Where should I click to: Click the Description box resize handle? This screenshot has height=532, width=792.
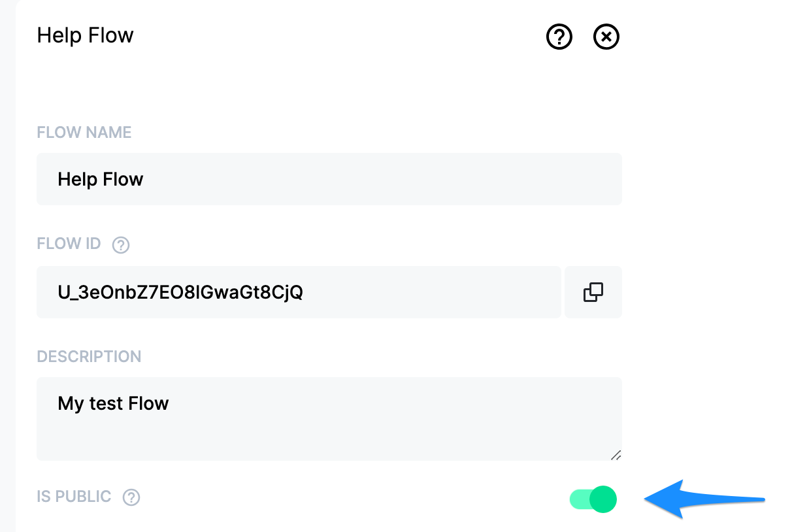click(616, 455)
